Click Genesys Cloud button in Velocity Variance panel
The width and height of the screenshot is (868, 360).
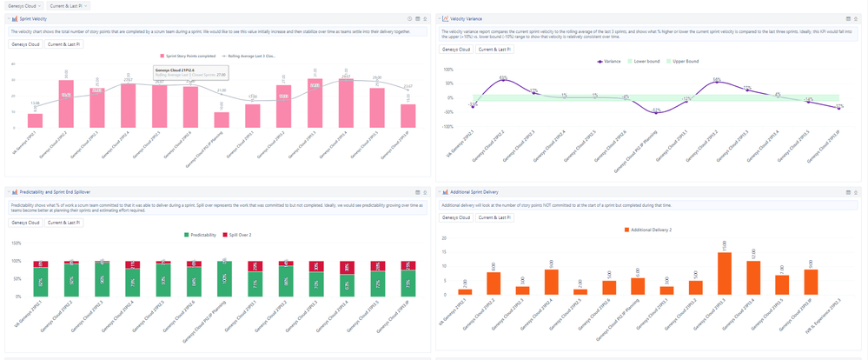pos(456,50)
